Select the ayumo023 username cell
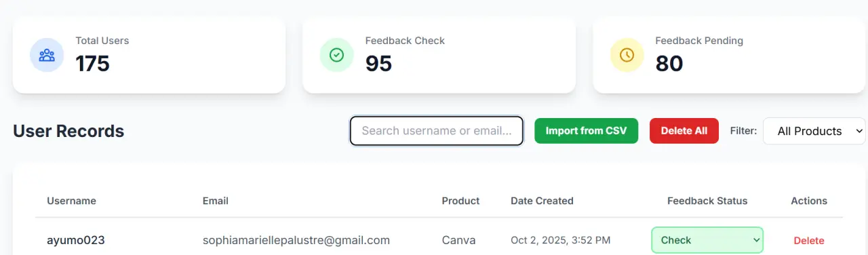868x255 pixels. point(75,240)
